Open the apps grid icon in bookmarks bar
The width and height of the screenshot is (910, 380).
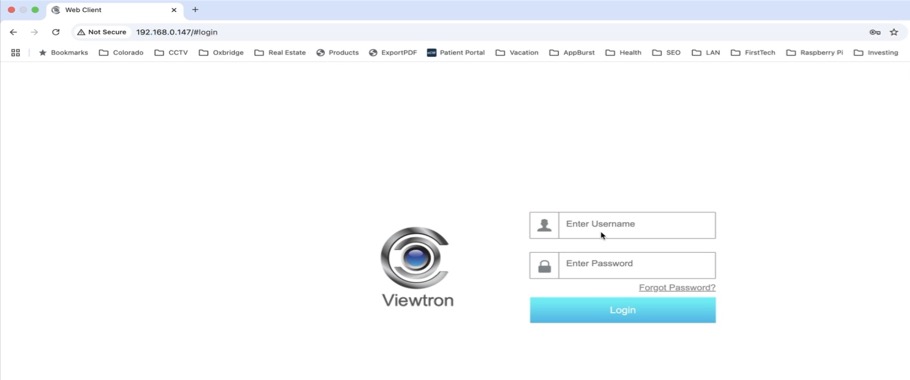[x=16, y=52]
